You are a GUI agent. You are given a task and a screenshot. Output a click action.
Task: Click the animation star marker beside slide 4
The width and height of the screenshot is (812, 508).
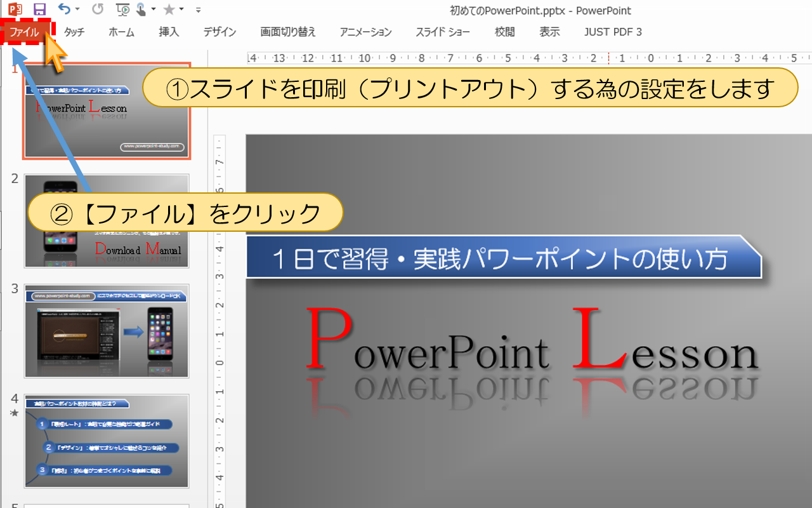[x=14, y=413]
